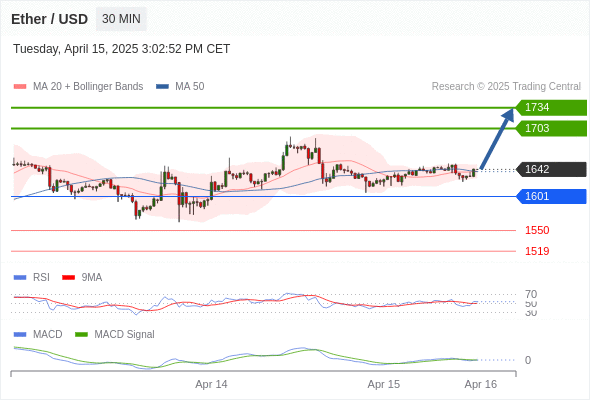Click the red 1550 support level

[537, 230]
